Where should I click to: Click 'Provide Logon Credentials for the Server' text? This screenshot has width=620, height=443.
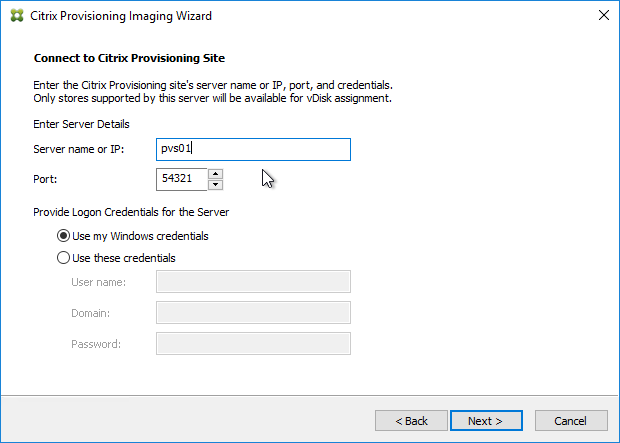point(131,212)
